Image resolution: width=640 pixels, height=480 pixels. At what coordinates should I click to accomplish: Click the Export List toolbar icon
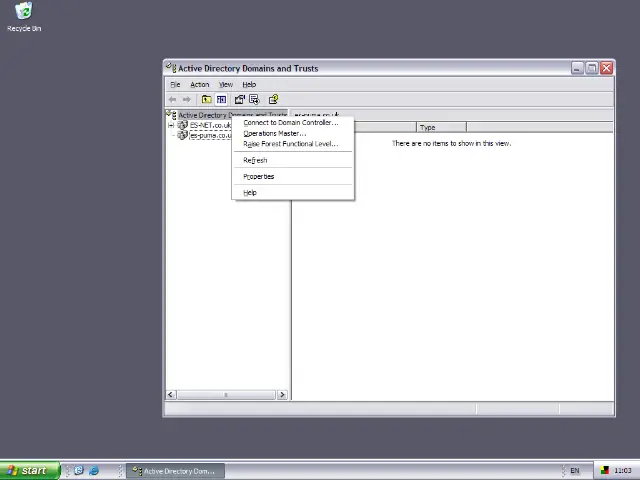254,99
